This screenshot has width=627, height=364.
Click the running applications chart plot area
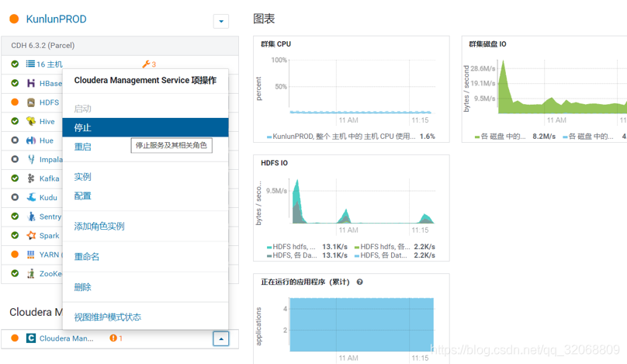362,324
